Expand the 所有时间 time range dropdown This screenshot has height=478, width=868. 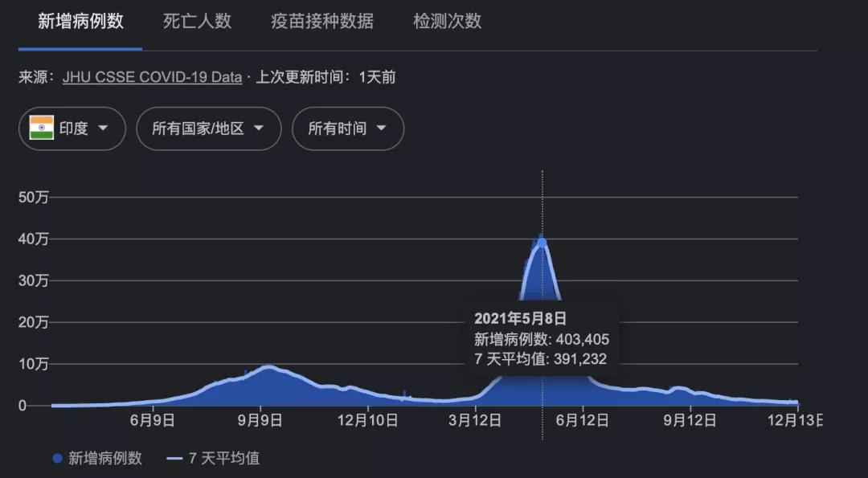[348, 129]
